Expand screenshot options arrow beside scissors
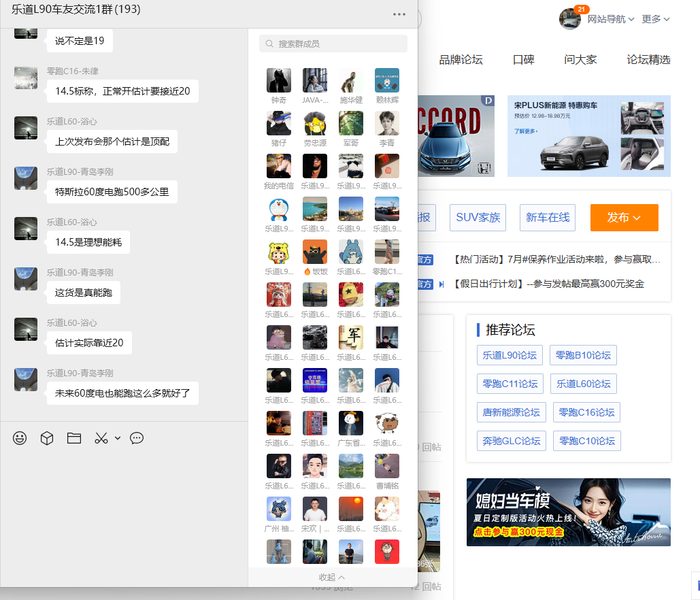700x600 pixels. pos(117,438)
